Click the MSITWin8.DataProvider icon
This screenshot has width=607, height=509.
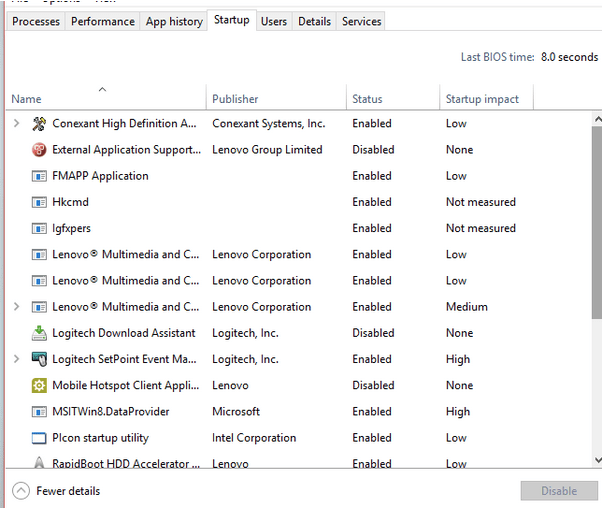(x=39, y=412)
